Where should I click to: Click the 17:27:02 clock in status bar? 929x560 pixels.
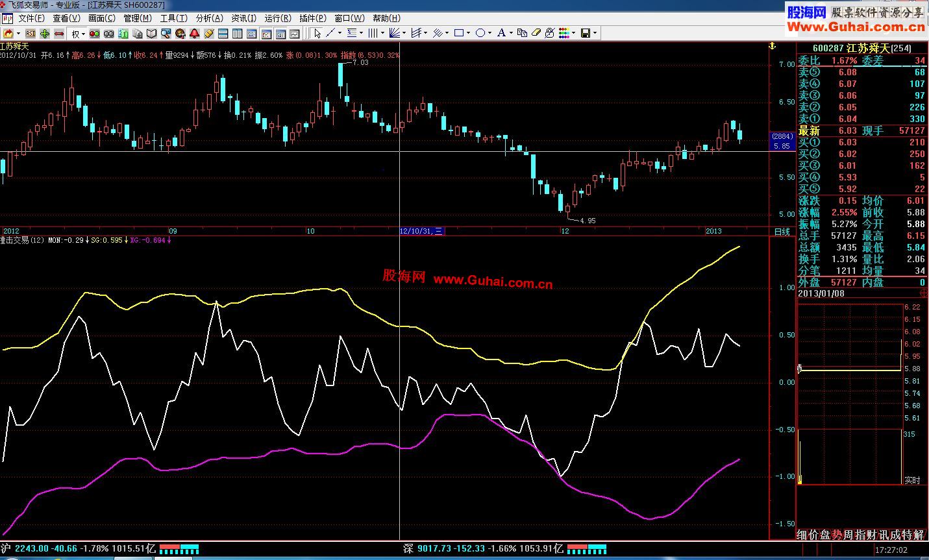(x=892, y=550)
